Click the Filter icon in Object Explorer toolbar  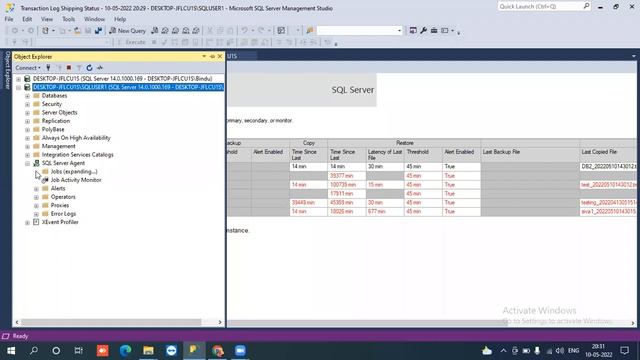tap(79, 68)
